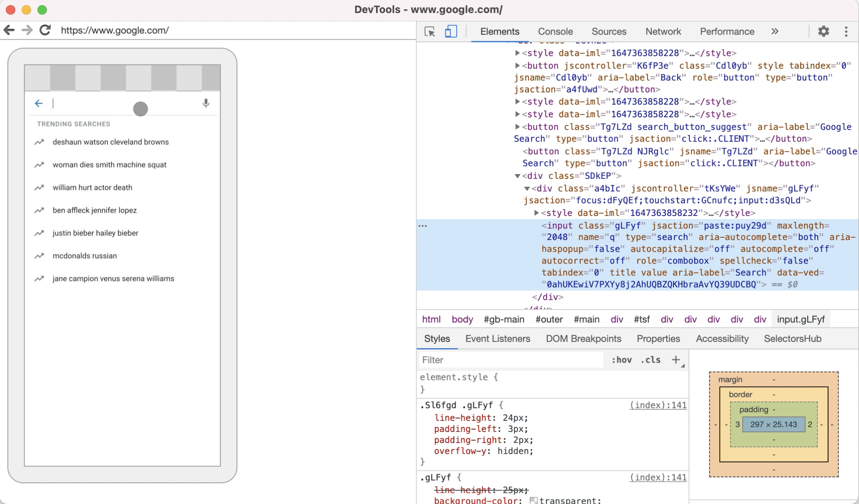The width and height of the screenshot is (859, 504).
Task: Click the browser back arrow
Action: tap(9, 30)
